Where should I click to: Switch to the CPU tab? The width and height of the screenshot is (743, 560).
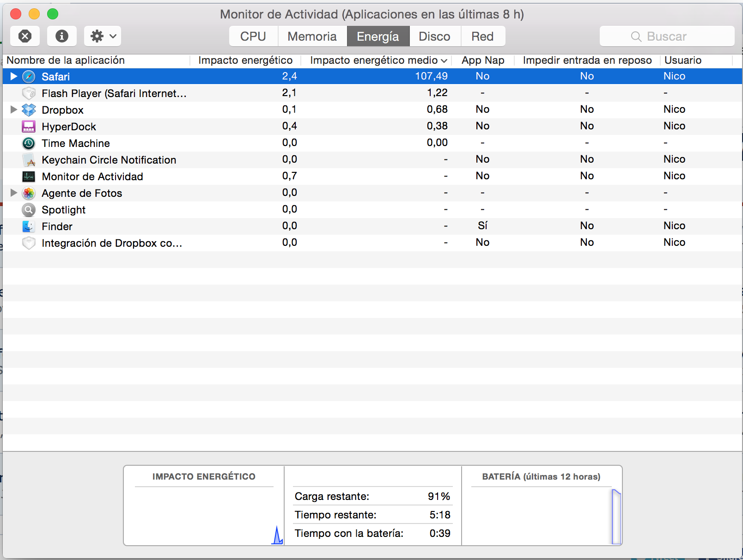pyautogui.click(x=253, y=36)
